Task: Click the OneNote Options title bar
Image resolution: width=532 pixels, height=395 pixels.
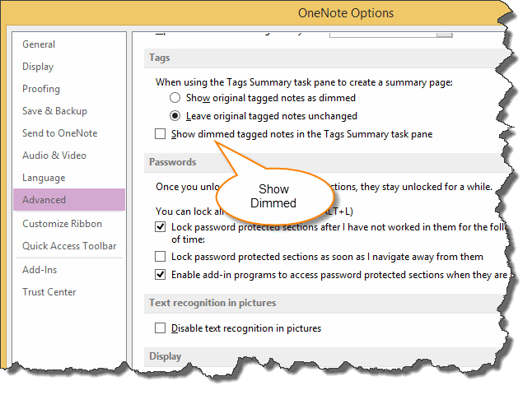Action: [x=346, y=13]
